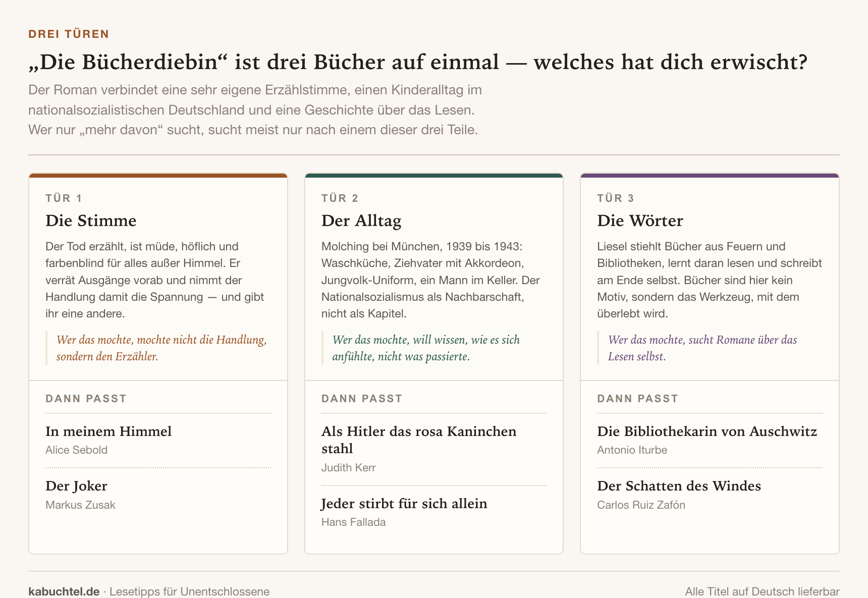This screenshot has height=598, width=868.
Task: Open the kabuchtel.de footer link
Action: [64, 591]
